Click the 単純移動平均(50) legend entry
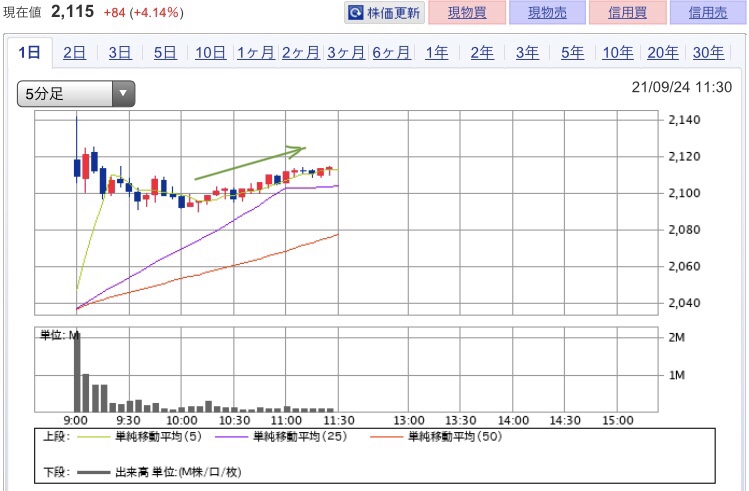The width and height of the screenshot is (749, 491). click(x=436, y=437)
